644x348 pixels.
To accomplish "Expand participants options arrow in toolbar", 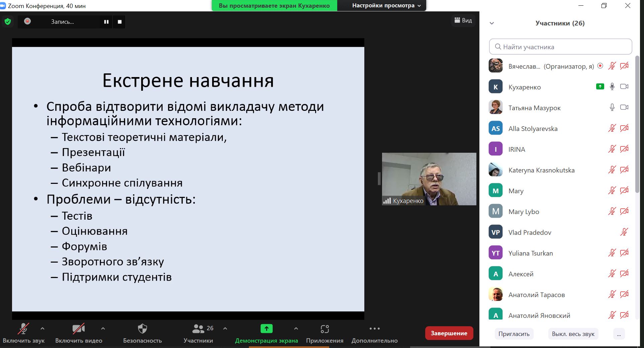I will (x=225, y=329).
